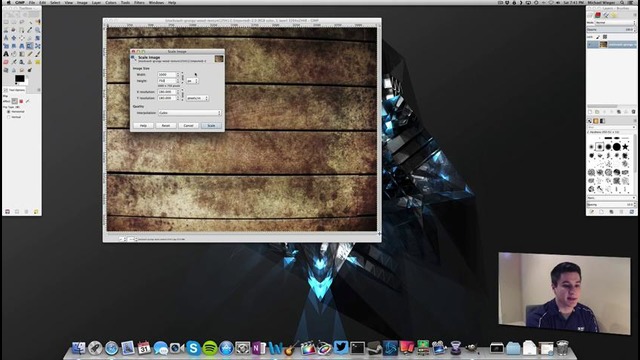Open the Basic brush preset dropdown
Image resolution: width=640 pixels, height=360 pixels.
(x=611, y=198)
